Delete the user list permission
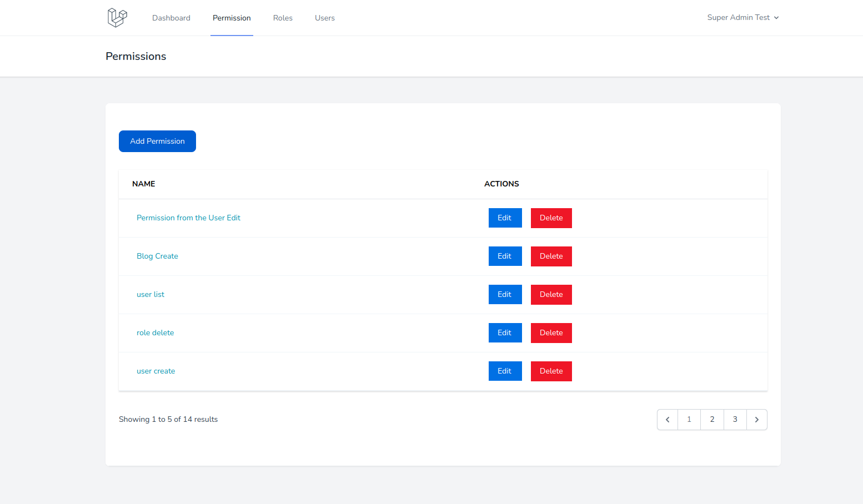The width and height of the screenshot is (863, 504). (551, 294)
